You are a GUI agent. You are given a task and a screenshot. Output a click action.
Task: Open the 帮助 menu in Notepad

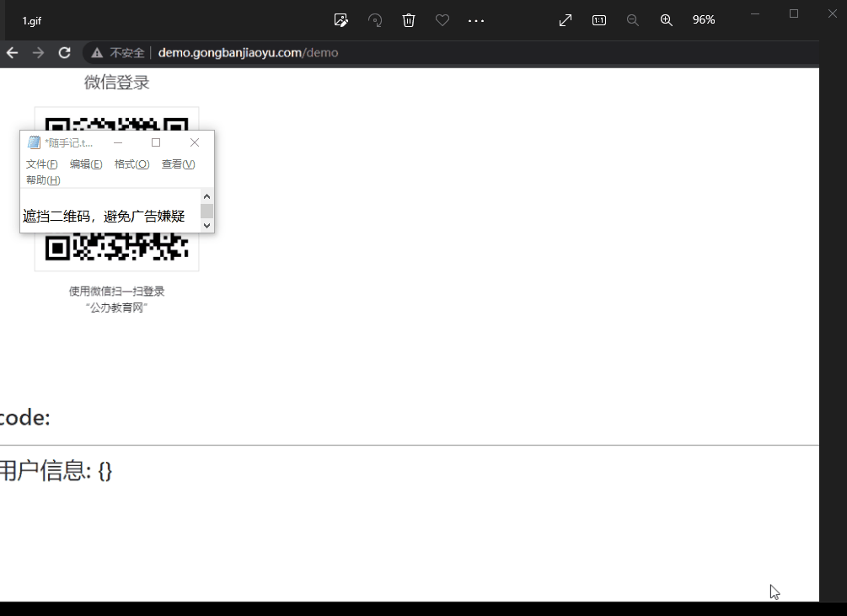click(x=42, y=179)
